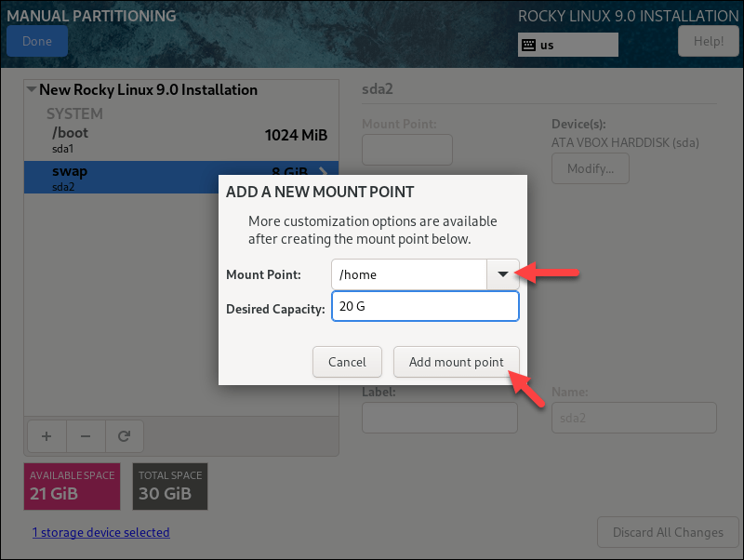The width and height of the screenshot is (744, 560).
Task: Open the keyboard layout selector showing 'us'
Action: (x=567, y=44)
